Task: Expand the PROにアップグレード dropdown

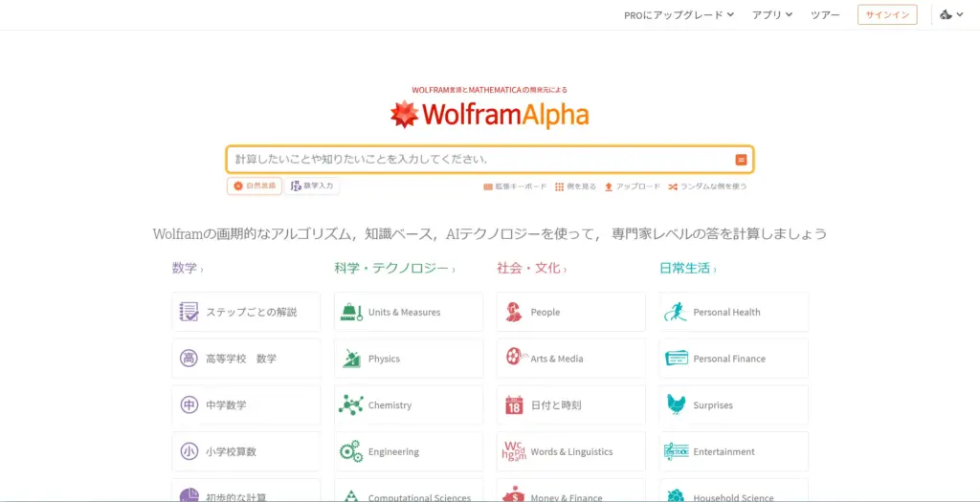Action: click(679, 15)
